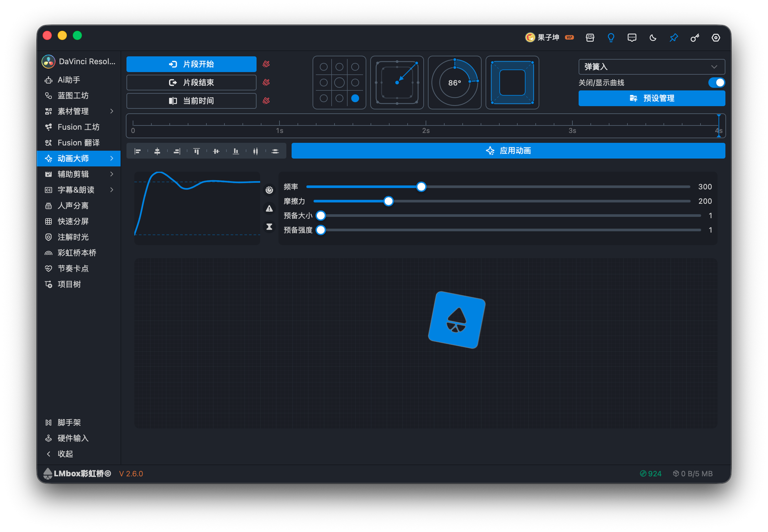Viewport: 768px width, 532px height.
Task: Open the Ai助手 sidebar item
Action: click(79, 80)
